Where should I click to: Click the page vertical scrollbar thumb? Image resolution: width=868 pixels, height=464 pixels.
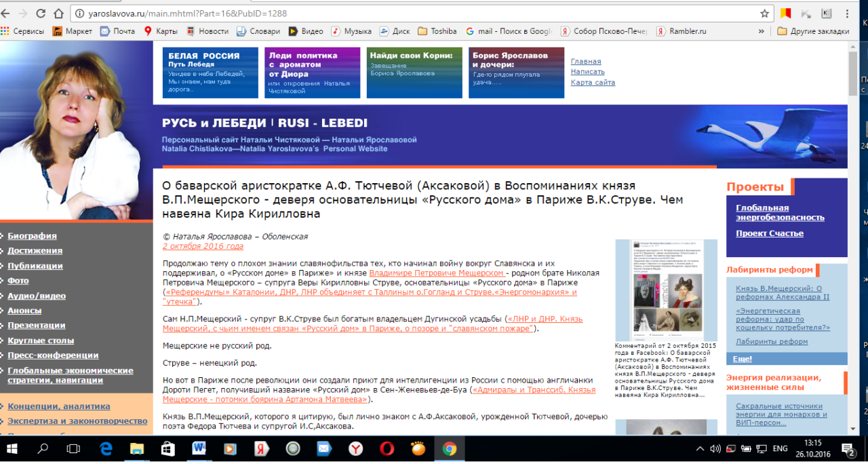tap(853, 73)
